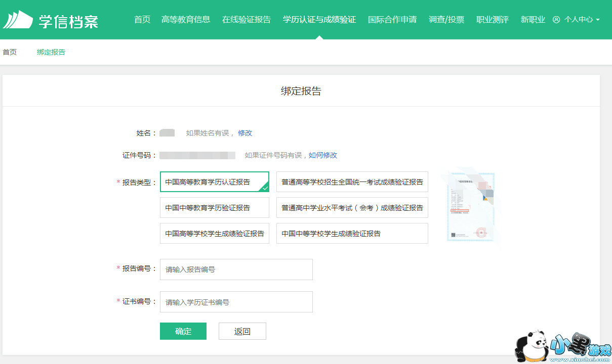Click the sample report certificate thumbnail
The width and height of the screenshot is (612, 364).
point(471,206)
